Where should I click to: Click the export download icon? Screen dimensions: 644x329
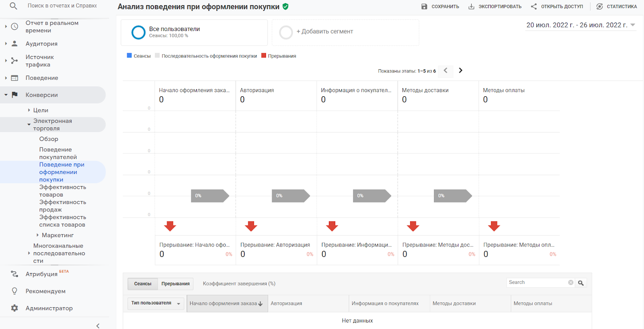tap(471, 6)
